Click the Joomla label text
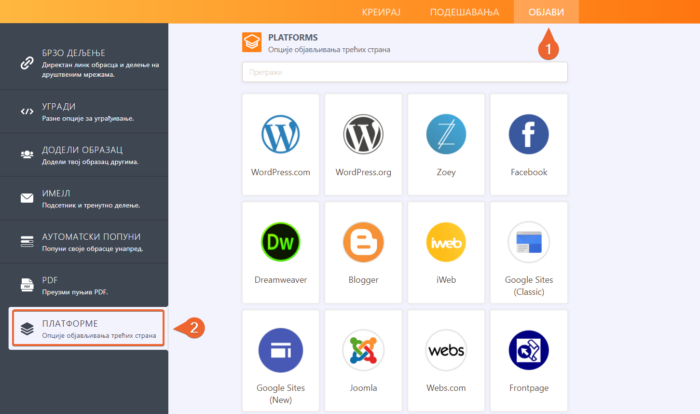This screenshot has height=414, width=700. (x=363, y=388)
